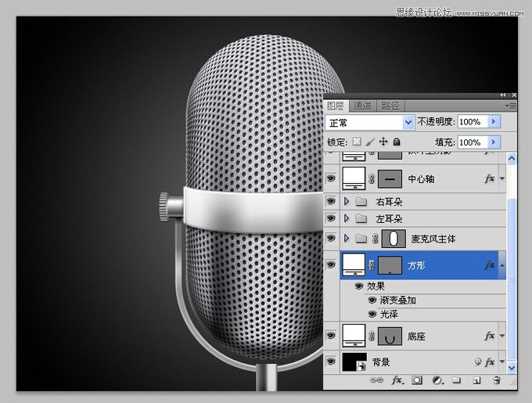Switch to the 路径 tab

pyautogui.click(x=390, y=106)
